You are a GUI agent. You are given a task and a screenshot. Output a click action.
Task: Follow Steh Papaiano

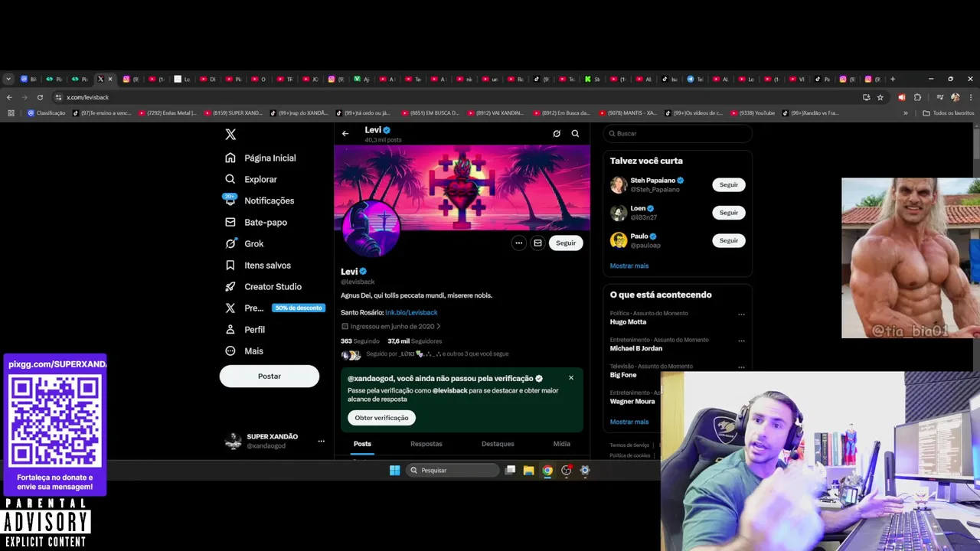(729, 184)
